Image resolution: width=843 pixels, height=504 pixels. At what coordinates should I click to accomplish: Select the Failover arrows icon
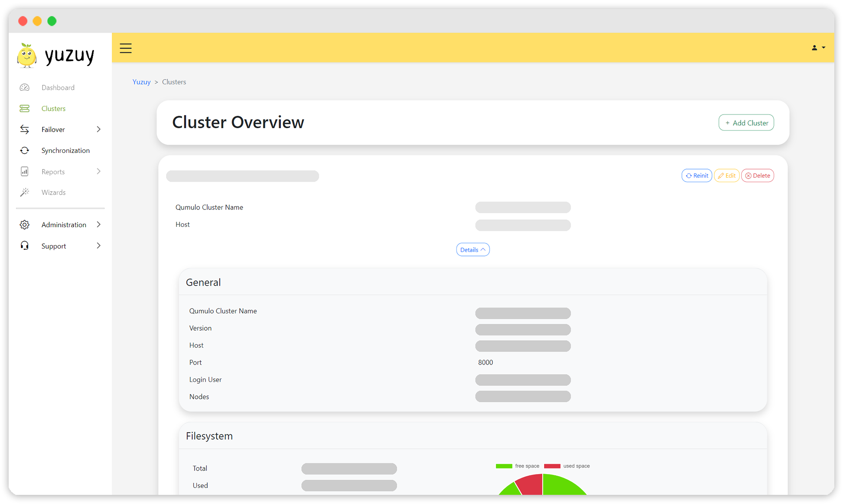click(25, 129)
